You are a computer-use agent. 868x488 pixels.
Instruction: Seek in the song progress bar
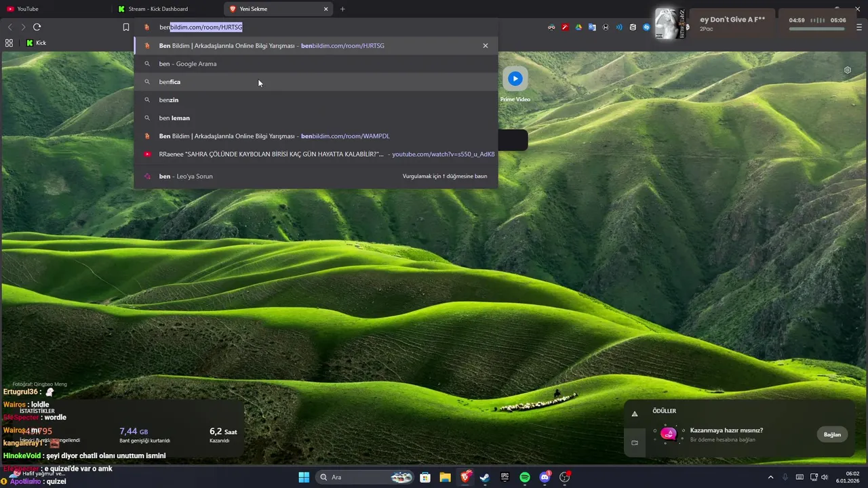pyautogui.click(x=817, y=29)
